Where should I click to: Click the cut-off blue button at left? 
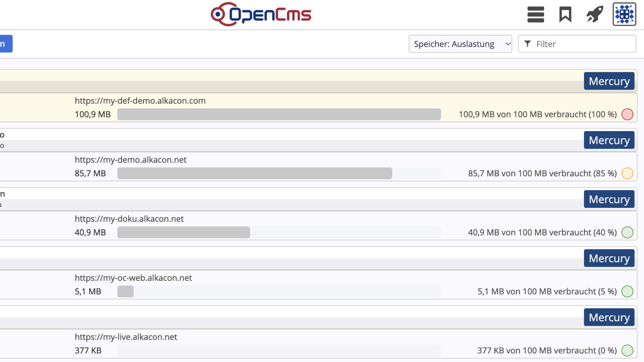point(6,44)
